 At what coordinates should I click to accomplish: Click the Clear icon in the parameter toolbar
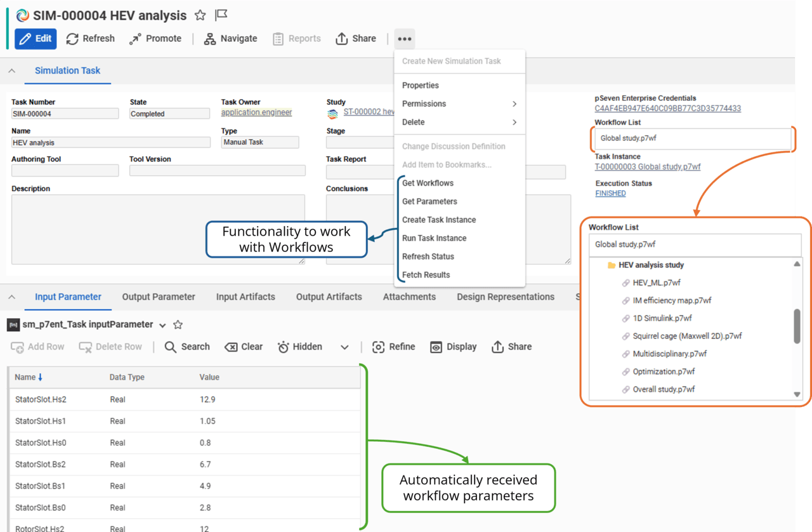click(x=231, y=347)
